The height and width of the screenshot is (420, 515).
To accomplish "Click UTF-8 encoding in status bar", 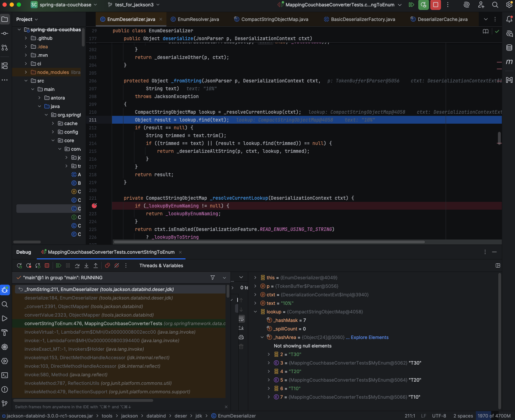I will click(x=439, y=416).
